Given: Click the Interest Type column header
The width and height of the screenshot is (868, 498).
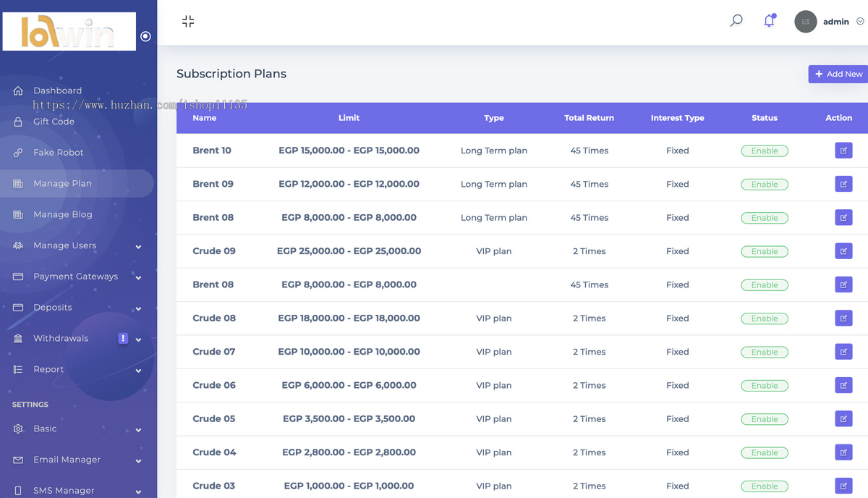Looking at the screenshot, I should [678, 118].
